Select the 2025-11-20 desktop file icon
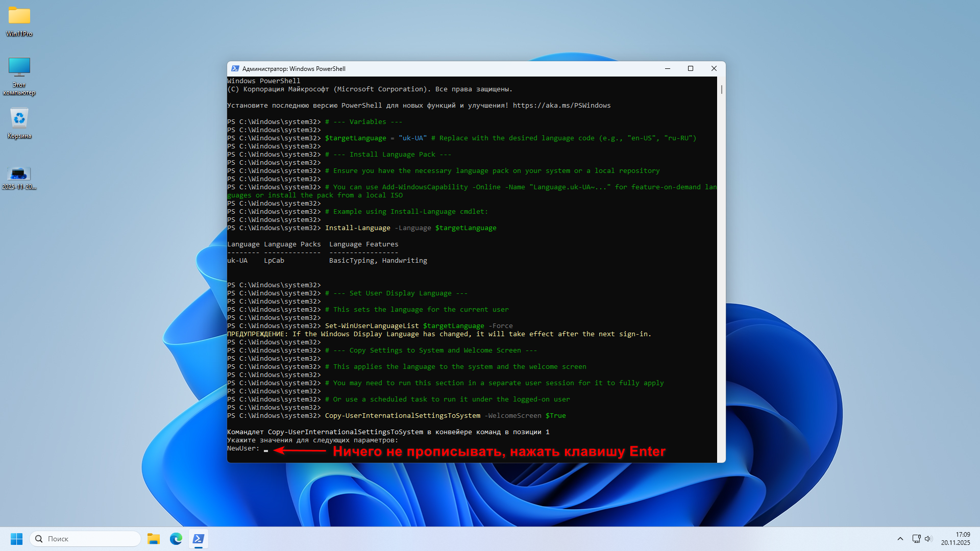 pos(19,174)
